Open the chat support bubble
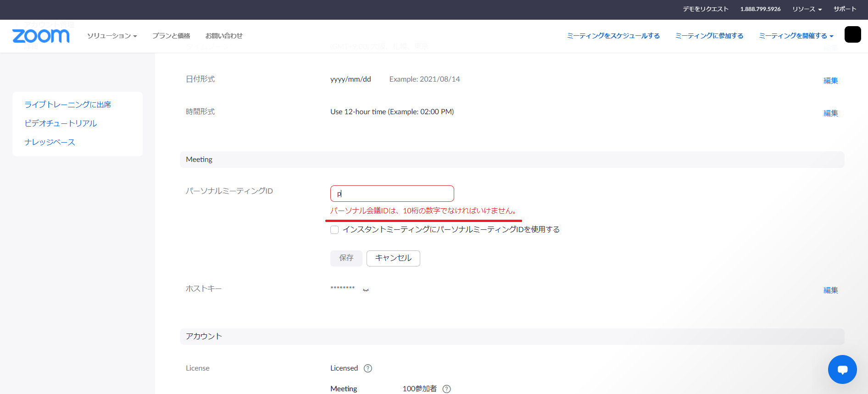This screenshot has height=394, width=868. (x=842, y=369)
